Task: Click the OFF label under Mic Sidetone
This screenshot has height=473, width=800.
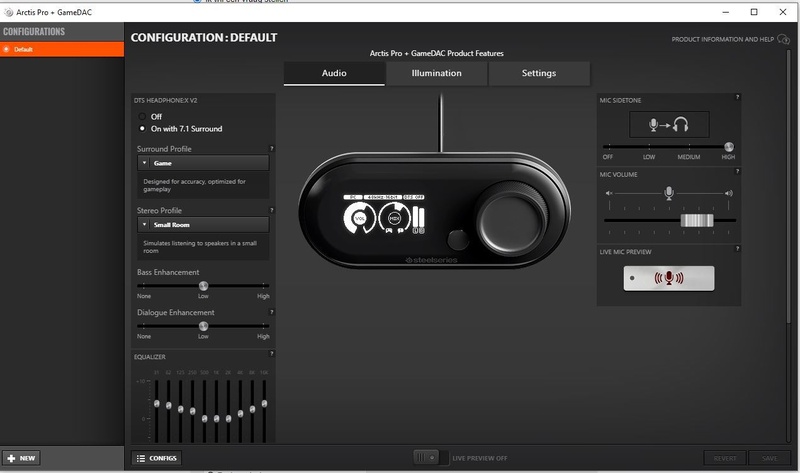Action: coord(608,157)
